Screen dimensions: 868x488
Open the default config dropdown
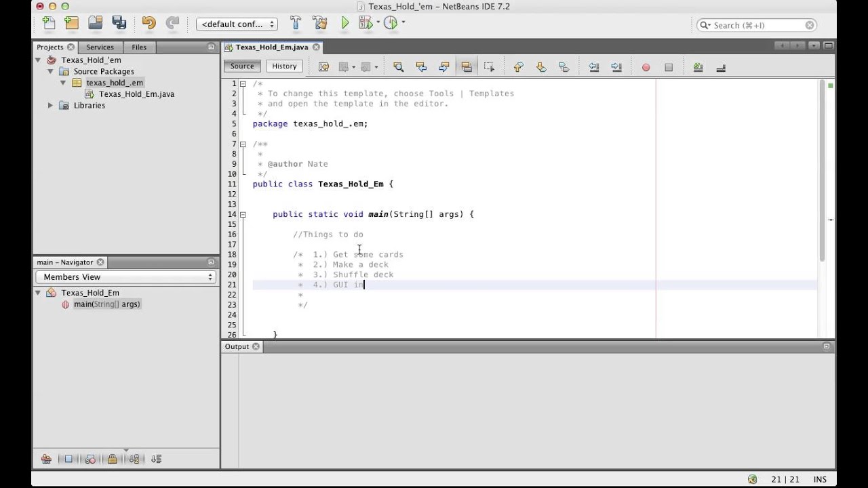coord(237,24)
